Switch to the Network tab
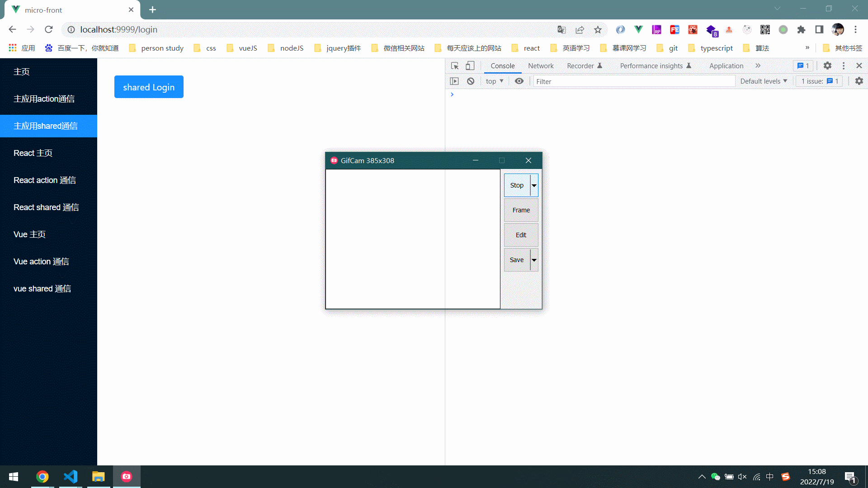868x488 pixels. coord(541,66)
